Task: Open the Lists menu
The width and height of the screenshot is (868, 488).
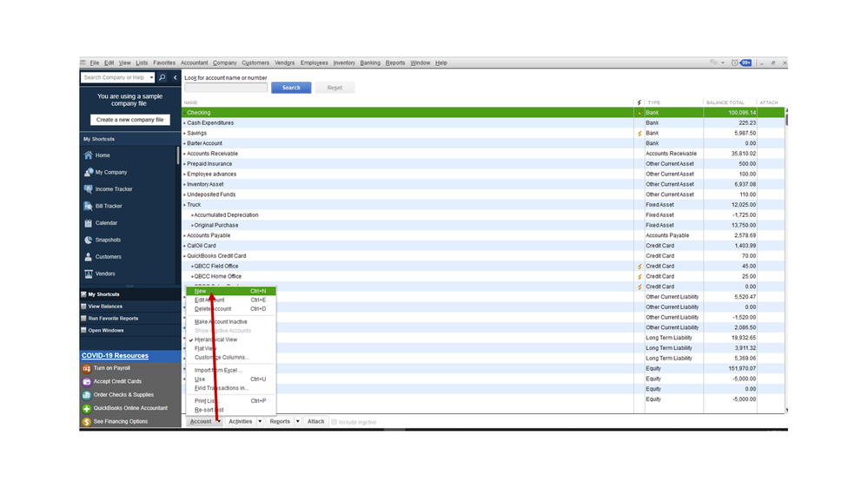Action: click(142, 63)
